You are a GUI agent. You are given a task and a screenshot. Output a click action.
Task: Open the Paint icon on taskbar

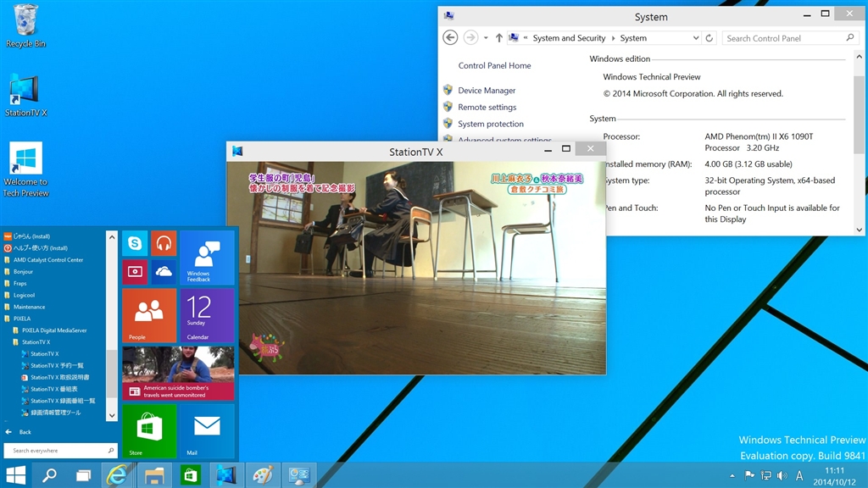pyautogui.click(x=262, y=475)
